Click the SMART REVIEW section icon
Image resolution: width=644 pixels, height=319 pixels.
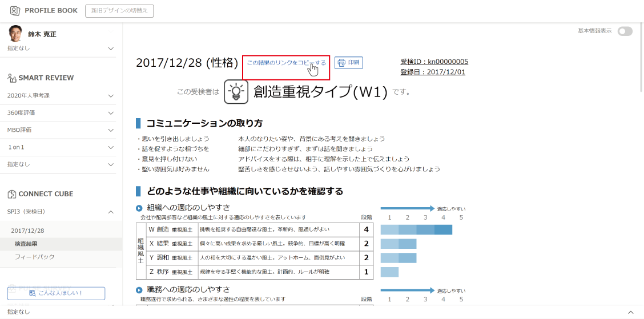tap(11, 78)
